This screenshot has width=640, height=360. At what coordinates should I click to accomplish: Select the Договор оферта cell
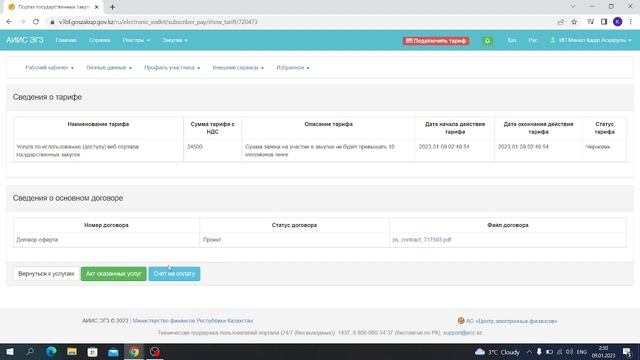(106, 240)
